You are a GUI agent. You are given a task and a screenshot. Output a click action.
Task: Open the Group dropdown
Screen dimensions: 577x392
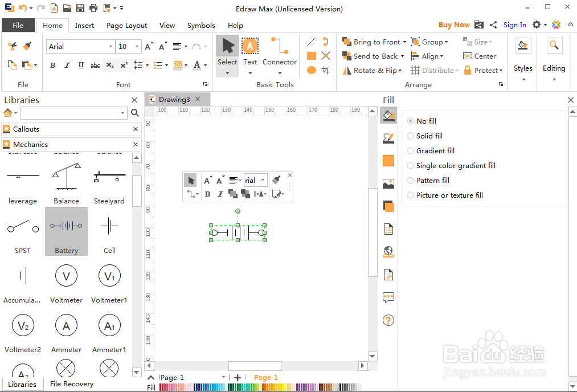pos(429,42)
